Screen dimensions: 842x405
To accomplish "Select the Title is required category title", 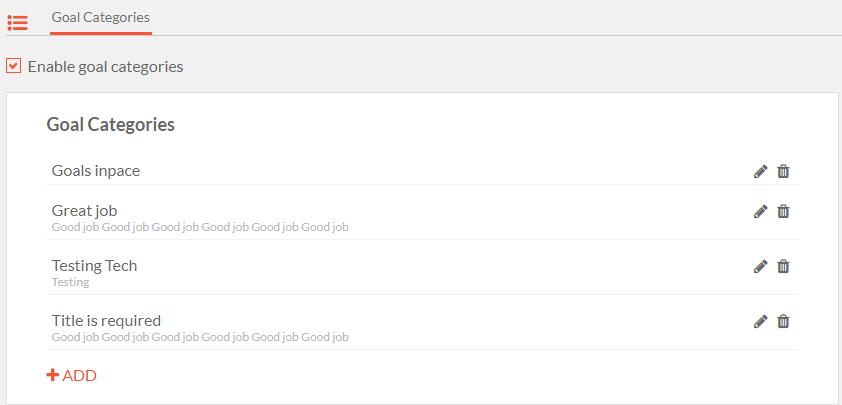I will [106, 321].
